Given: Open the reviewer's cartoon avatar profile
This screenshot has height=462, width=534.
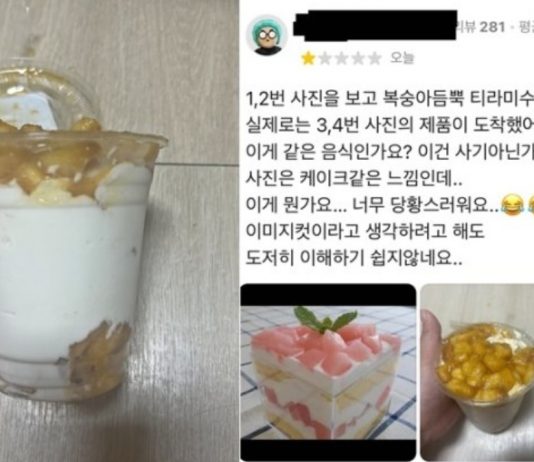Looking at the screenshot, I should point(268,35).
